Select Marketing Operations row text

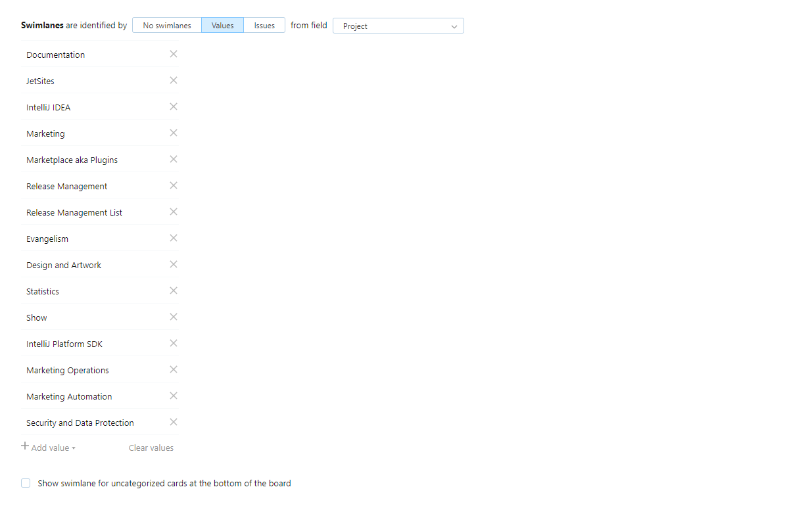pos(68,370)
